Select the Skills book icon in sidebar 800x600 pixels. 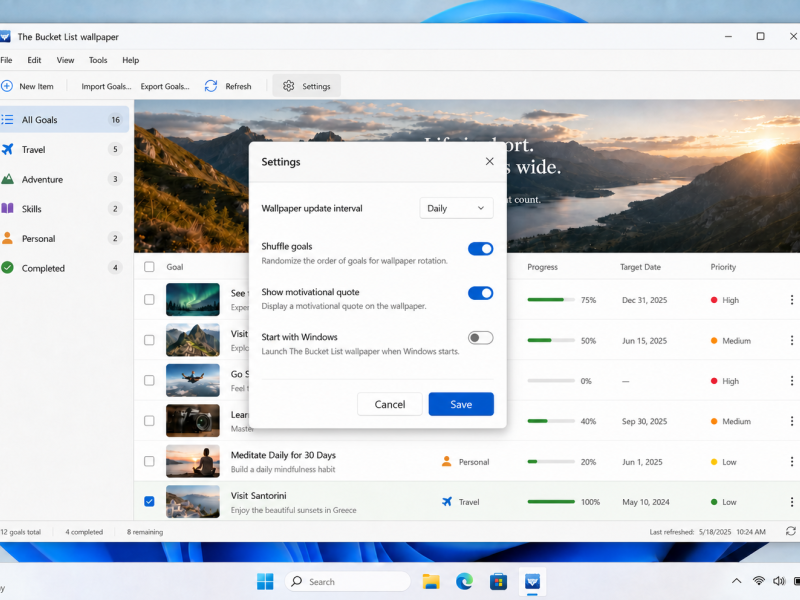tap(8, 209)
